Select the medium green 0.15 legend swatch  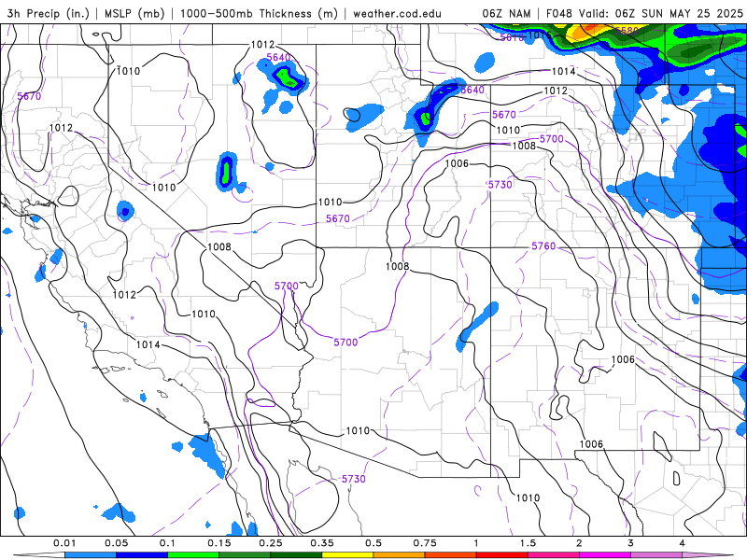click(245, 555)
